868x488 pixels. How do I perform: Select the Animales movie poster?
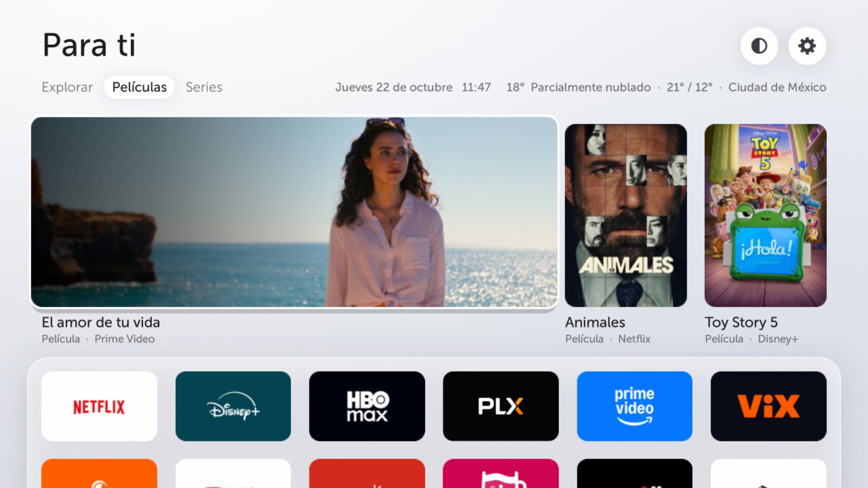626,216
